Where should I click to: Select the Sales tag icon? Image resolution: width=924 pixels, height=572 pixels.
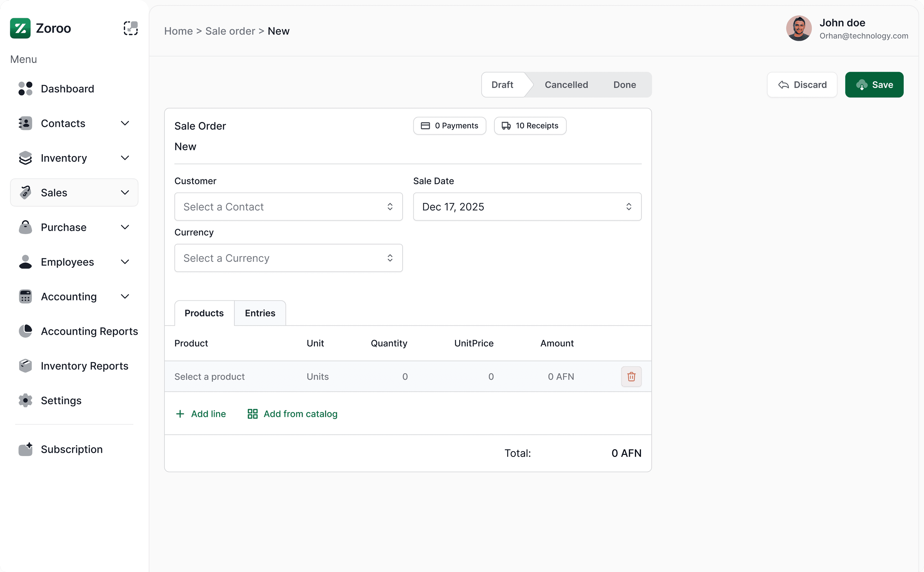25,192
